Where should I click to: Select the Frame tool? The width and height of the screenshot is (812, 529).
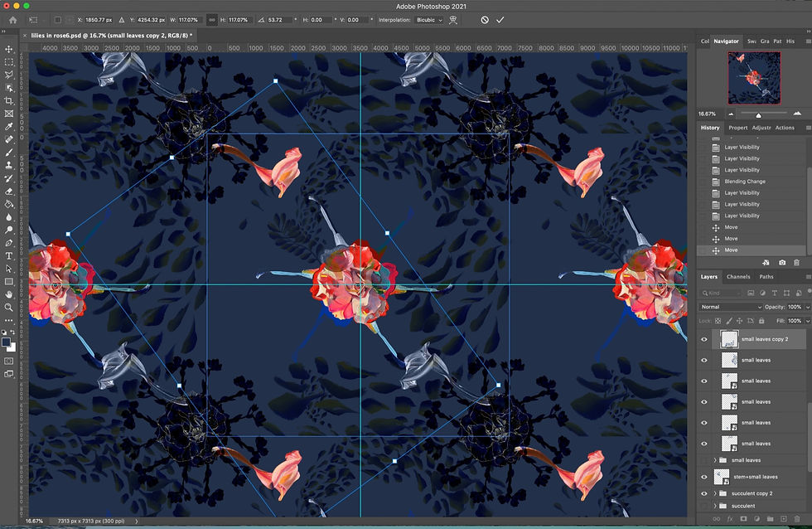[x=9, y=114]
